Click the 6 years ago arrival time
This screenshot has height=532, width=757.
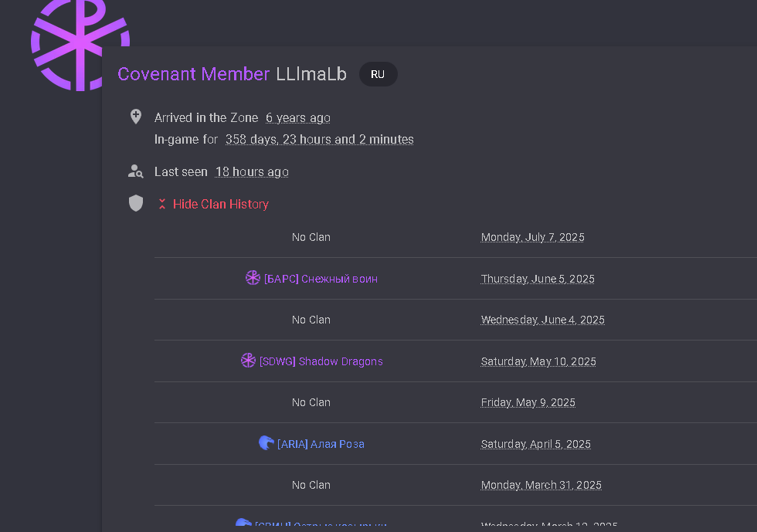298,118
